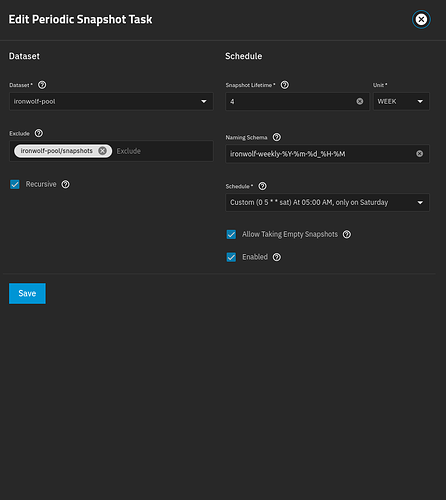Open help for the Recursive option

66,184
